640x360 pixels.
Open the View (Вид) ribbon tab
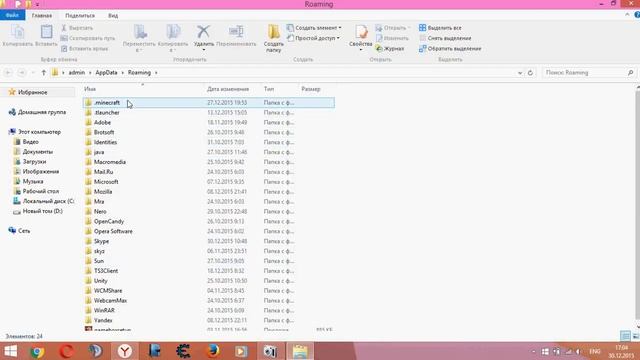click(x=113, y=16)
